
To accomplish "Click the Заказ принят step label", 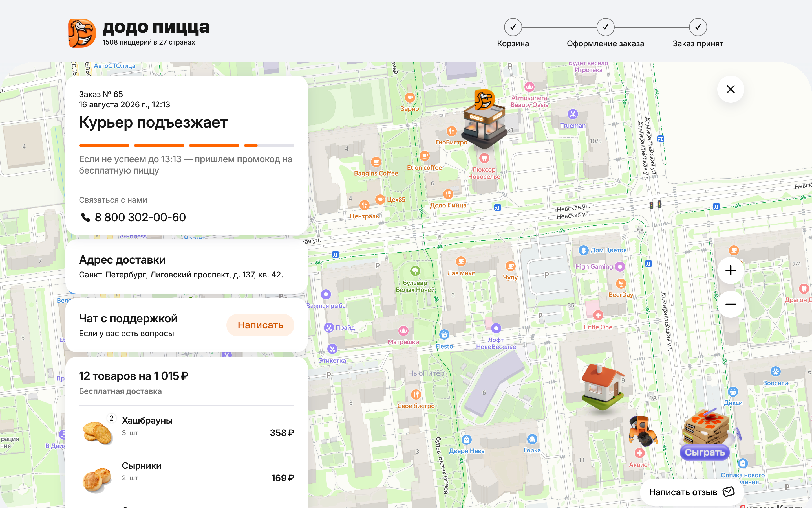I will tap(698, 44).
